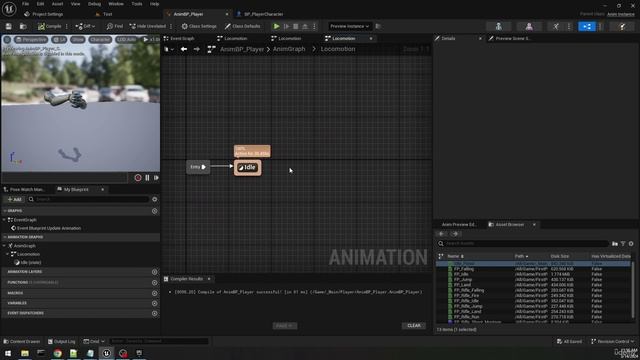Toggle Hide Unrelated nodes
Image resolution: width=640 pixels, height=360 pixels.
point(148,26)
